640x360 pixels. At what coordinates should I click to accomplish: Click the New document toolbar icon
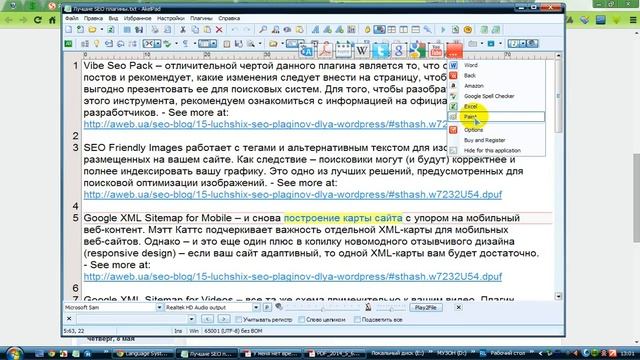coord(69,30)
